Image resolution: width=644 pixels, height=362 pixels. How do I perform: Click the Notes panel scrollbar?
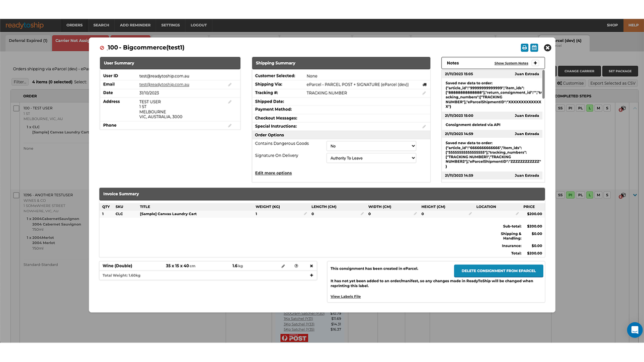543,85
